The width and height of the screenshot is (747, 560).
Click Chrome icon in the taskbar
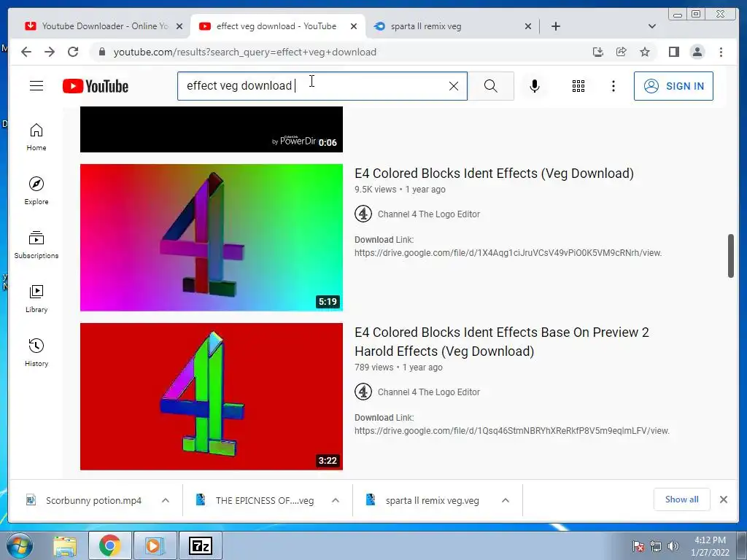(x=109, y=545)
